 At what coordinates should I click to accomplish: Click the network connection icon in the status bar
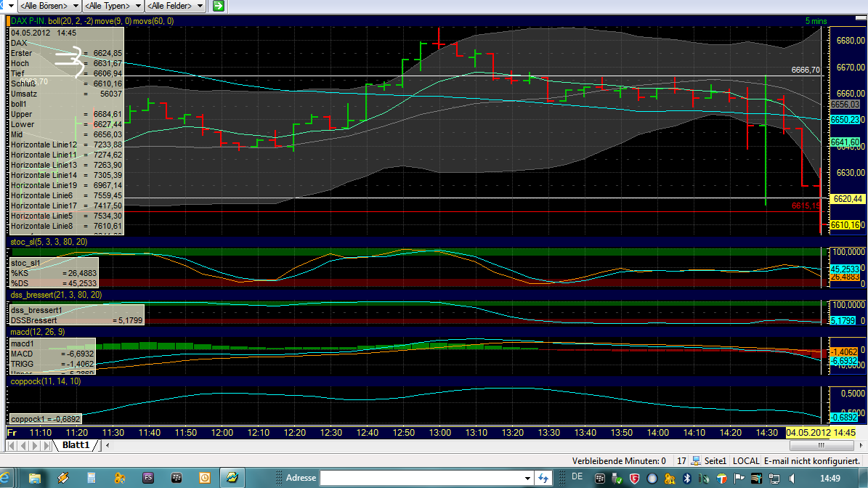(696, 460)
